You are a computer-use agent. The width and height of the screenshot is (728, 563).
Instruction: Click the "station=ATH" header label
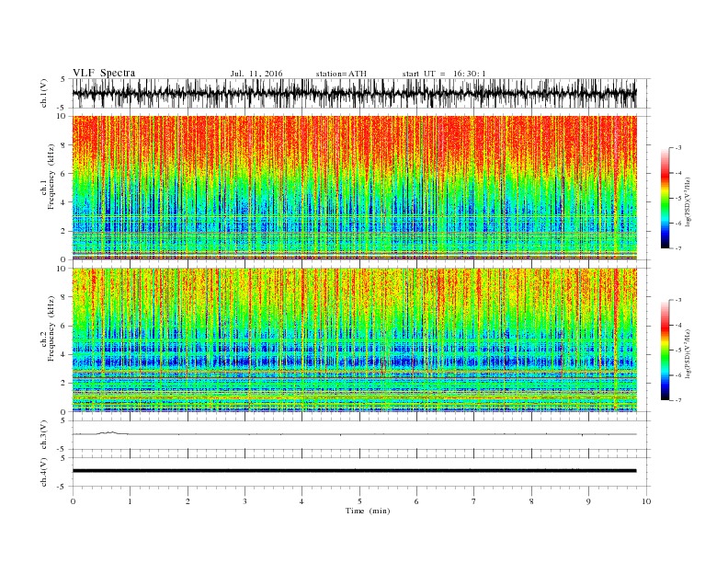(341, 74)
